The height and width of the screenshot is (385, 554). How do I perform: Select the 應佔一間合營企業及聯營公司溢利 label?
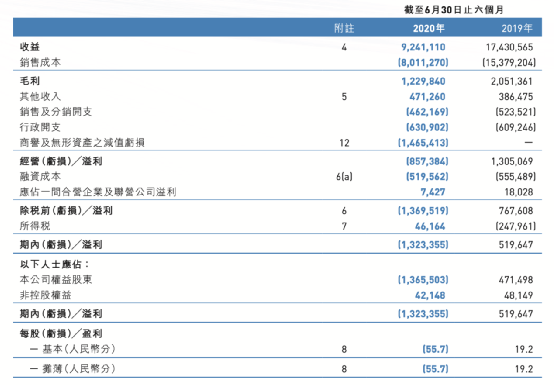click(98, 192)
